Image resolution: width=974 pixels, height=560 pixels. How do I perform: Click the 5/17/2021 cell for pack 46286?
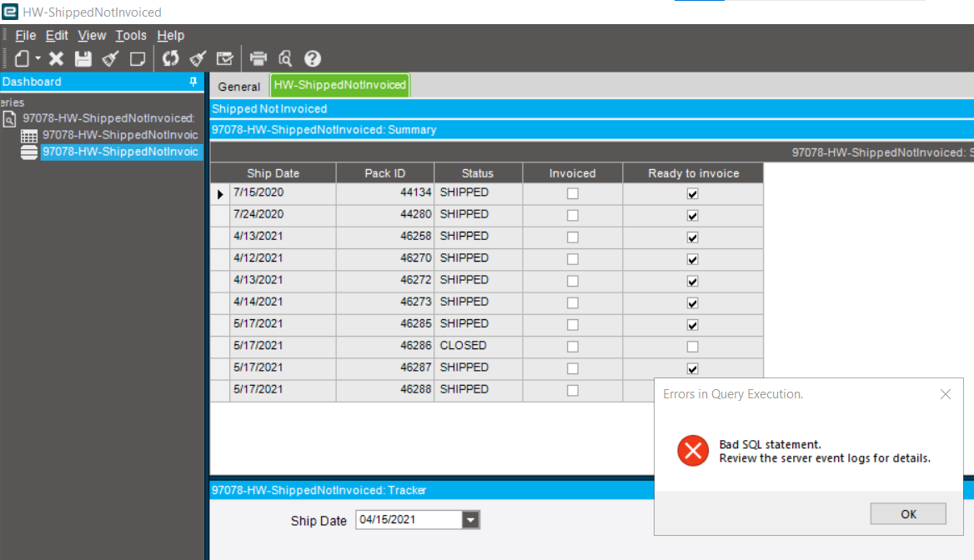(x=283, y=346)
